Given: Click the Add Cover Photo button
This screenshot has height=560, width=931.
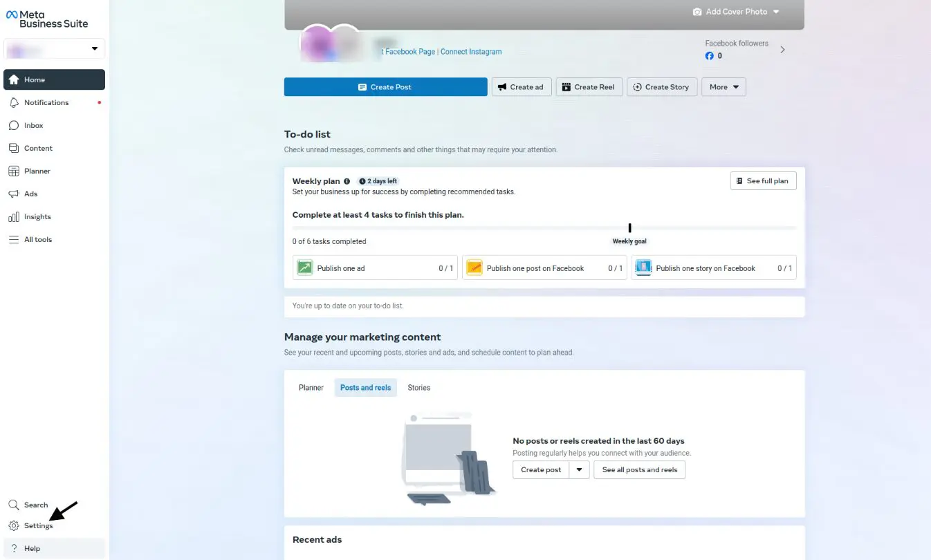Looking at the screenshot, I should coord(736,12).
